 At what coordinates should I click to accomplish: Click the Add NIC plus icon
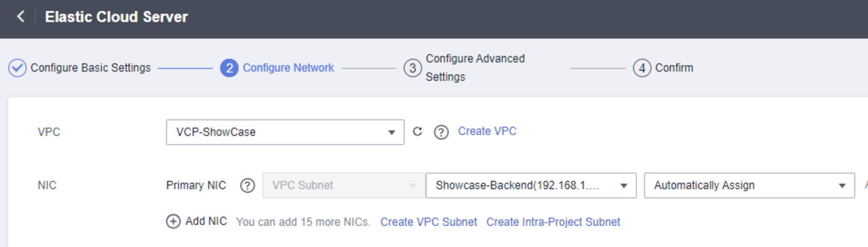click(174, 221)
